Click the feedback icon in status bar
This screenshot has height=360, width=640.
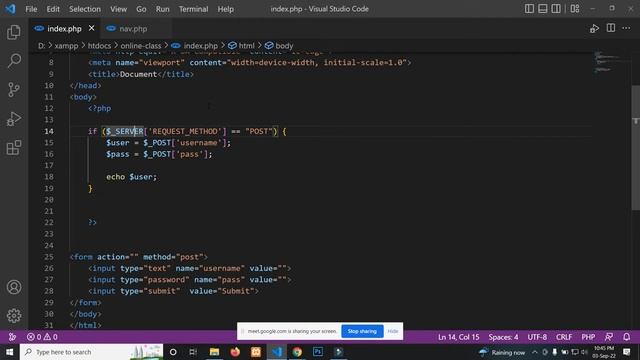tap(609, 337)
